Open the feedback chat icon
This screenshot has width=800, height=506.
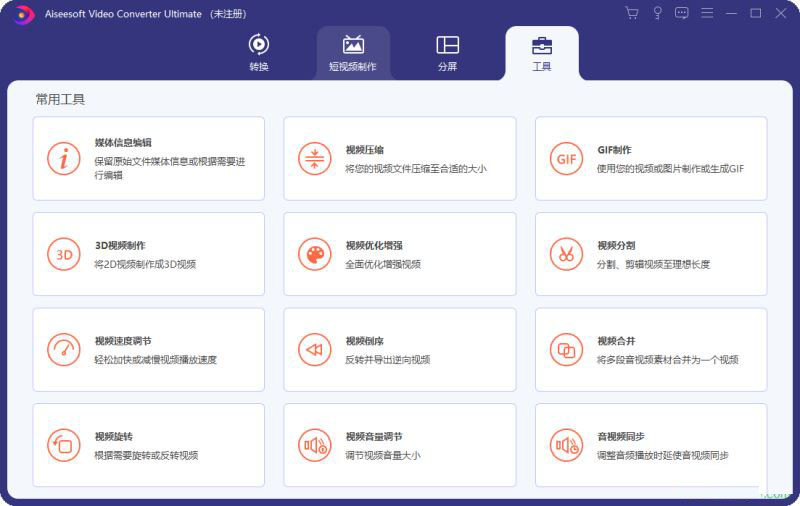682,13
